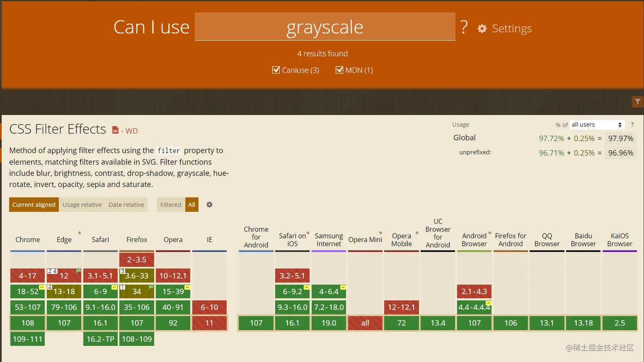Click the funnel filter icon
The image size is (644, 362).
pyautogui.click(x=638, y=101)
